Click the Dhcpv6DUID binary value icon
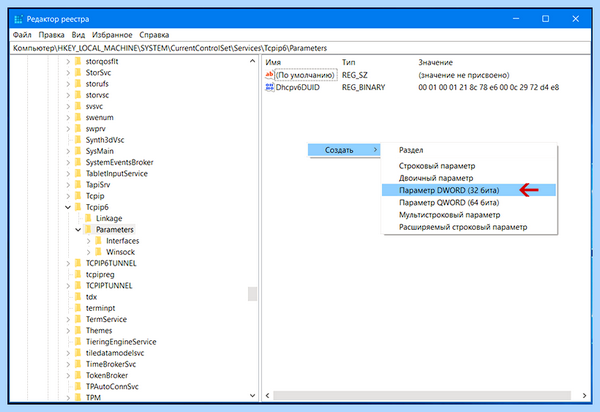Screen dimensions: 600x412 pos(269,87)
